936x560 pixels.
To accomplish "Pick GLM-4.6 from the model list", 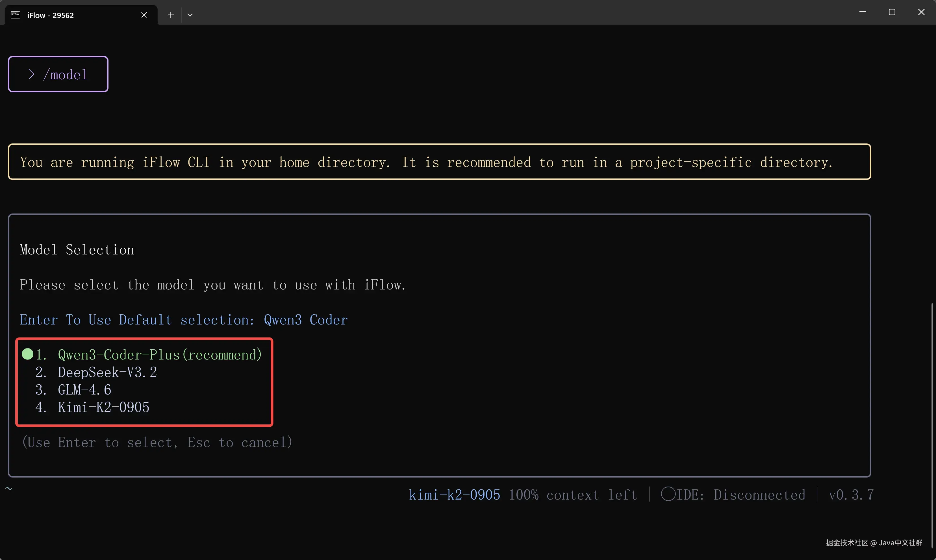I will [84, 390].
